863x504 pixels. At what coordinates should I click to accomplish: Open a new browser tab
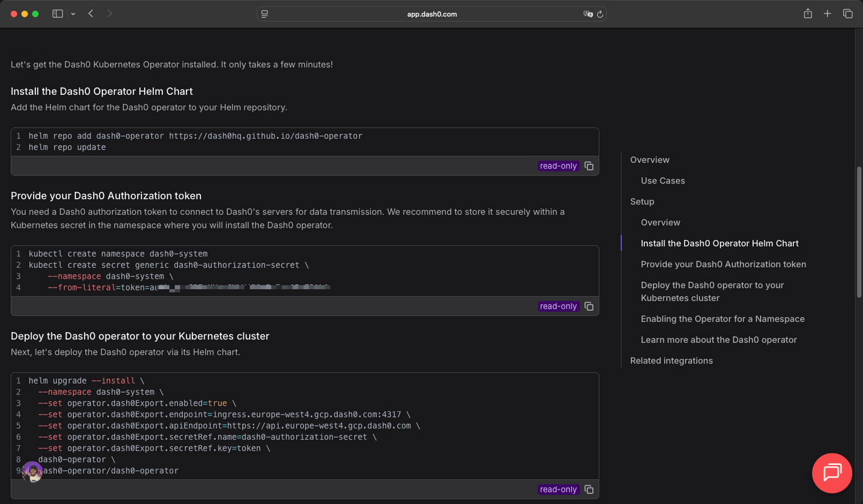[x=828, y=13]
